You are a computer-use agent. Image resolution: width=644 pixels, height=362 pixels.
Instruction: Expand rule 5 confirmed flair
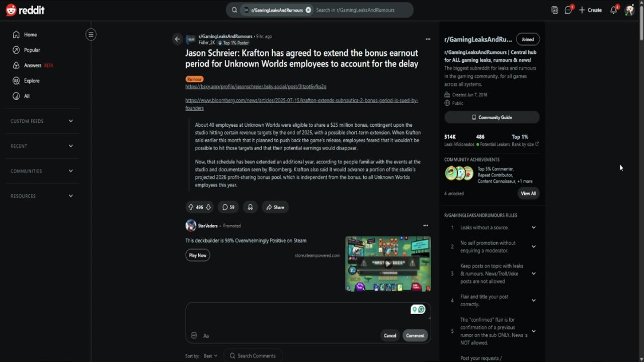[492, 331]
